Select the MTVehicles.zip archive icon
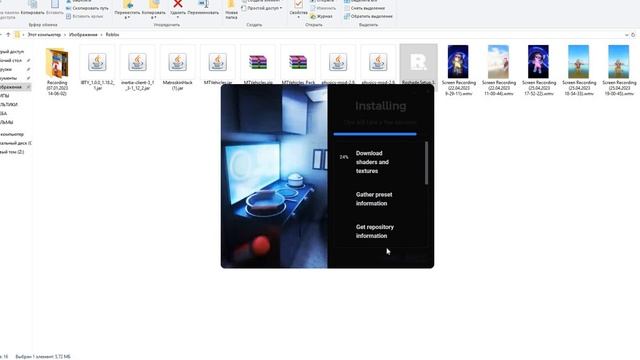 tap(258, 62)
